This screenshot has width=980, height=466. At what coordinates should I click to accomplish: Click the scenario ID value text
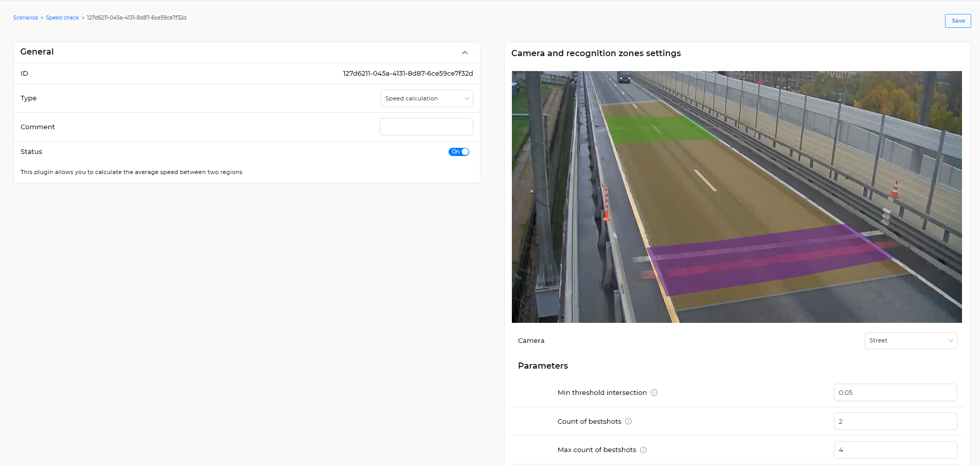[408, 74]
